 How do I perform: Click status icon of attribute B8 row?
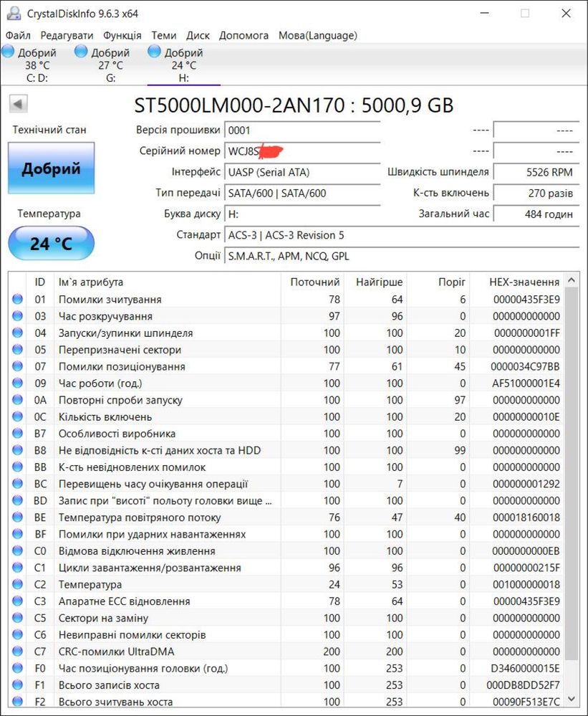pos(17,450)
